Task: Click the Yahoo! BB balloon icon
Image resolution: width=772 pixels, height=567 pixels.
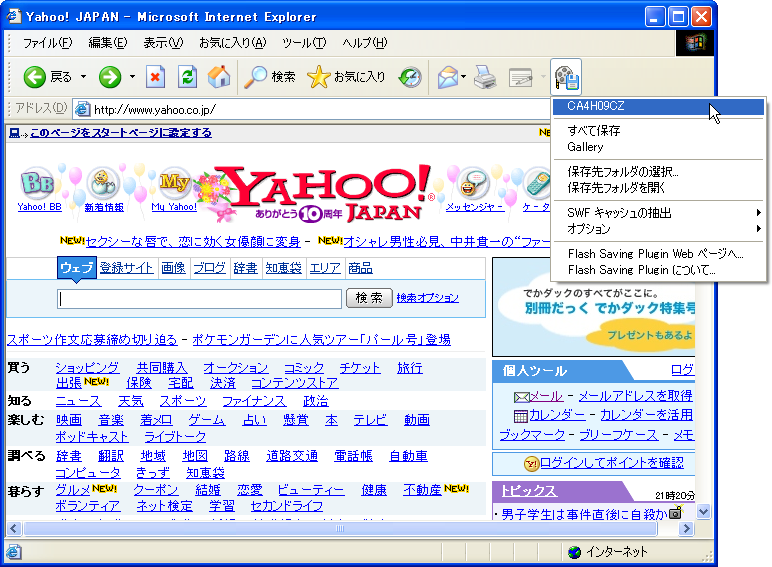Action: (x=38, y=183)
